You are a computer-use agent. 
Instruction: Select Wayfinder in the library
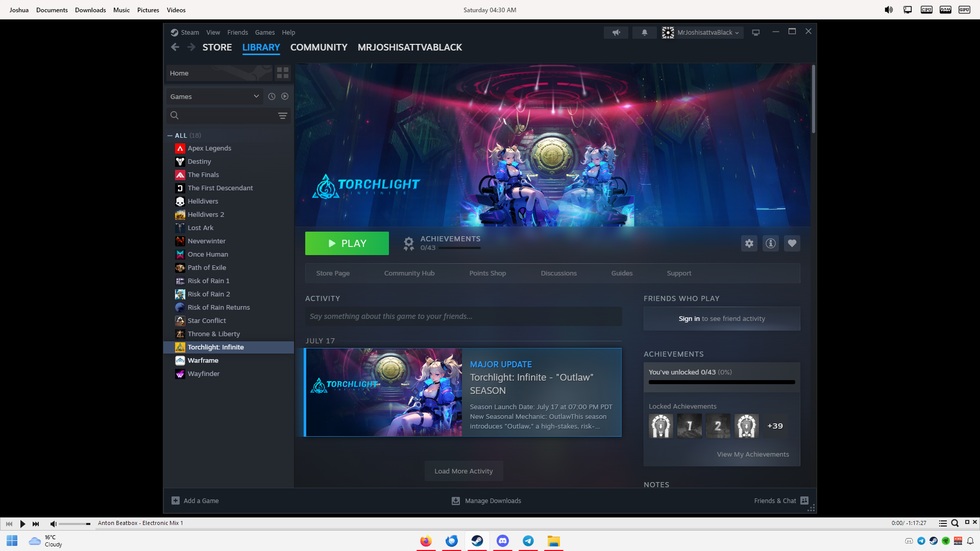point(229,373)
